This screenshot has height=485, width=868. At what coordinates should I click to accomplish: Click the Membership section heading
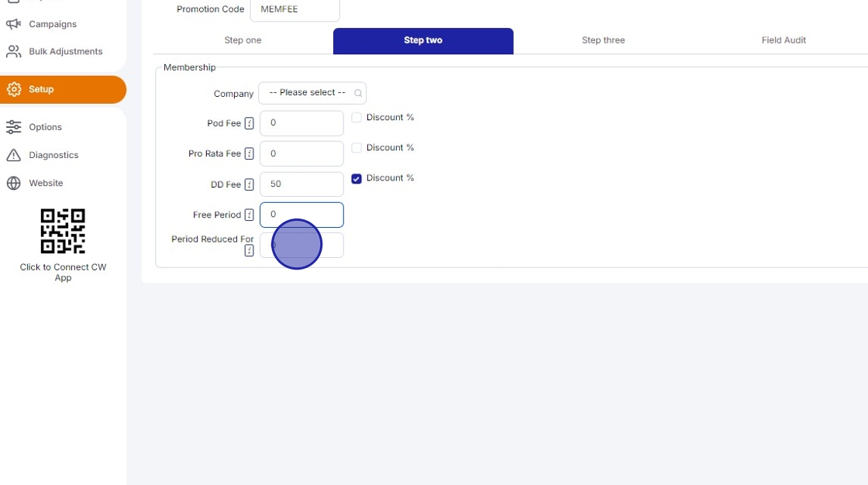(189, 67)
